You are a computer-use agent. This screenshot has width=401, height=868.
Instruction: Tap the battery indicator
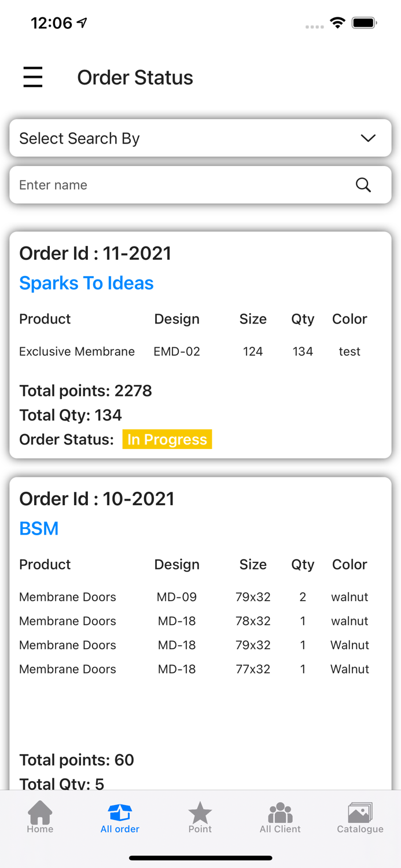[x=364, y=23]
